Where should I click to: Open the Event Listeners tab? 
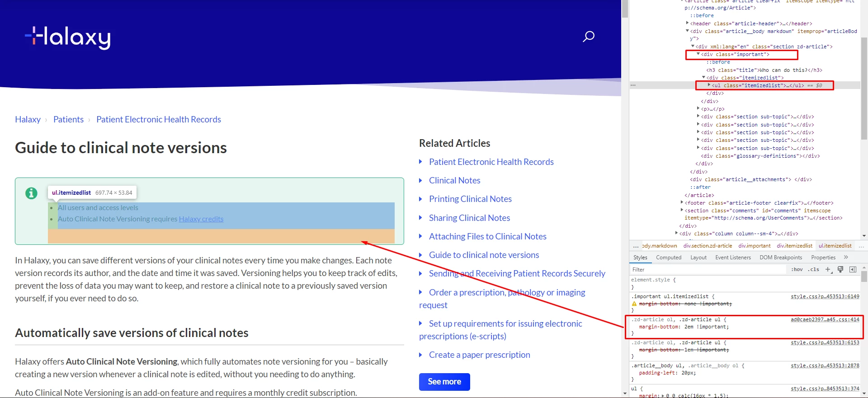pos(733,258)
